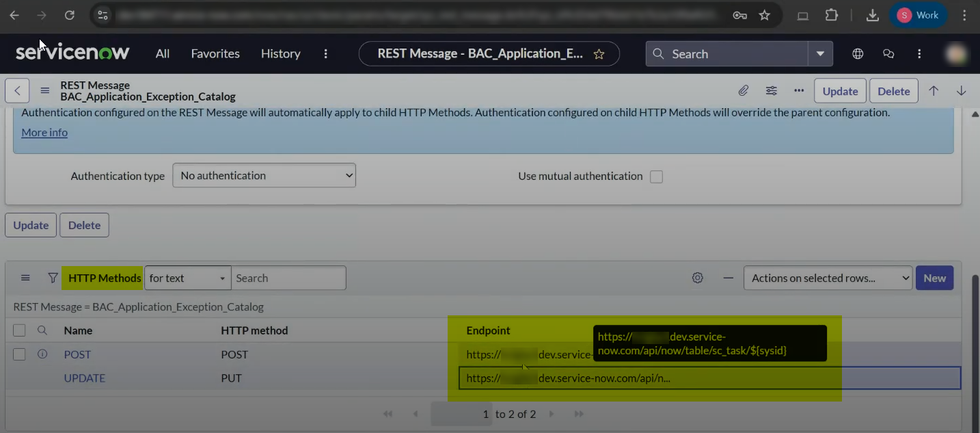Viewport: 980px width, 433px height.
Task: Go back to previous form
Action: pyautogui.click(x=17, y=90)
